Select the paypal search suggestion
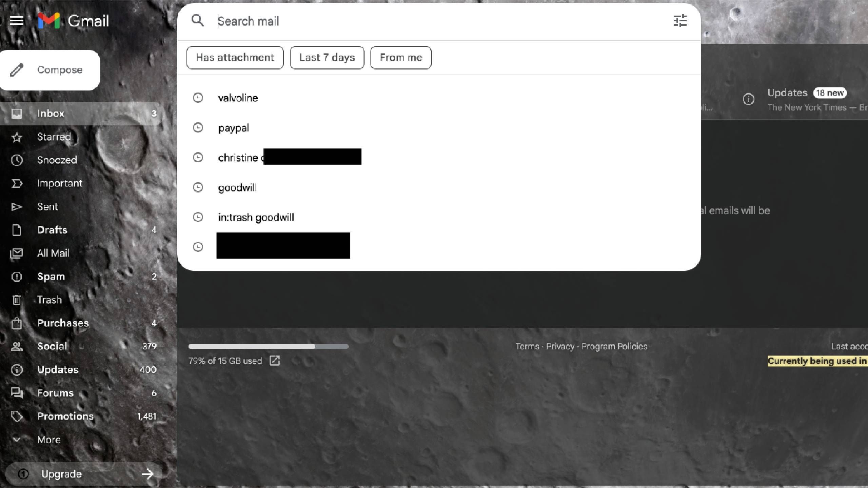 coord(439,128)
